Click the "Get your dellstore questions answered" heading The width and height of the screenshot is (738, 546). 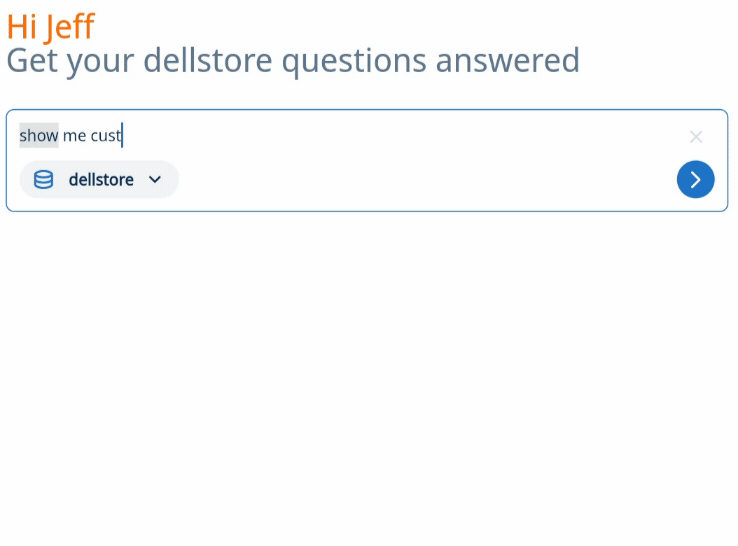(x=293, y=61)
